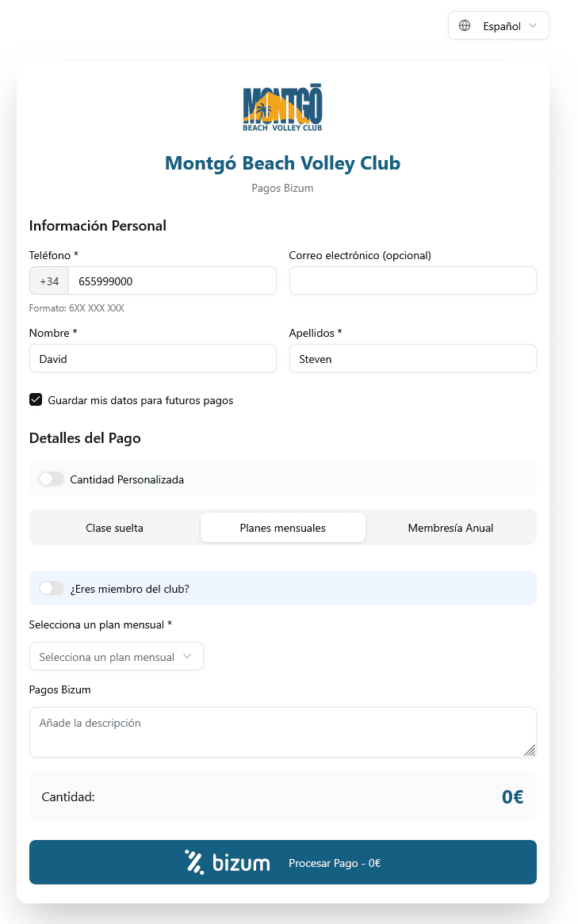The width and height of the screenshot is (578, 924).
Task: Expand the Selecciona un plan mensual dropdown
Action: [x=116, y=657]
